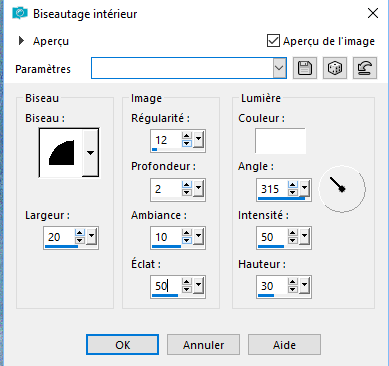The height and width of the screenshot is (366, 389).
Task: Click the OK button
Action: [122, 345]
